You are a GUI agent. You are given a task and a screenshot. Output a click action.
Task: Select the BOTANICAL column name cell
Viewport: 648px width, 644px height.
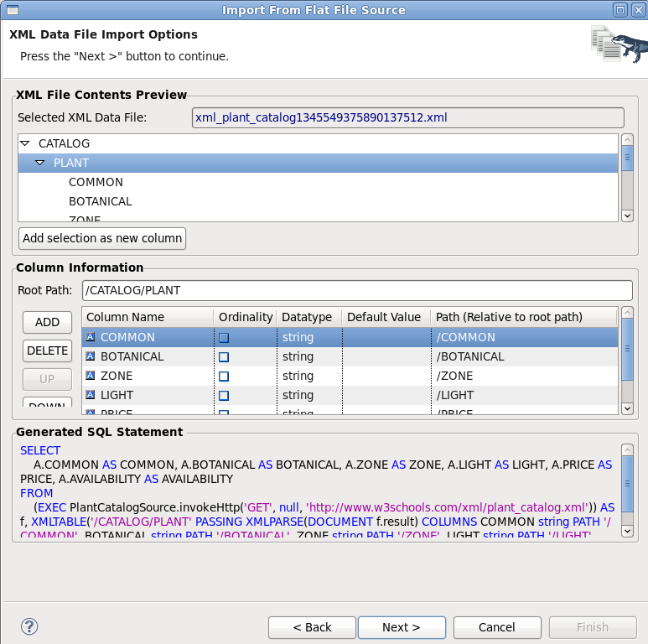coord(148,356)
